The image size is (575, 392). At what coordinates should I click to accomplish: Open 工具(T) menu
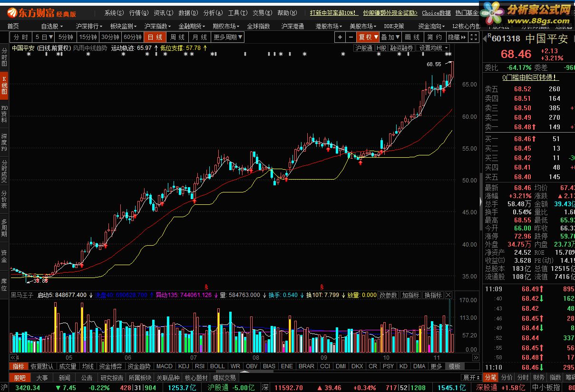(x=237, y=13)
